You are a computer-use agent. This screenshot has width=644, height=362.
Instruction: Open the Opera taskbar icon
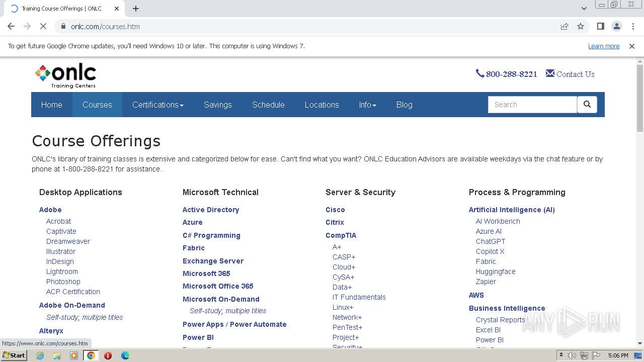coord(108,355)
